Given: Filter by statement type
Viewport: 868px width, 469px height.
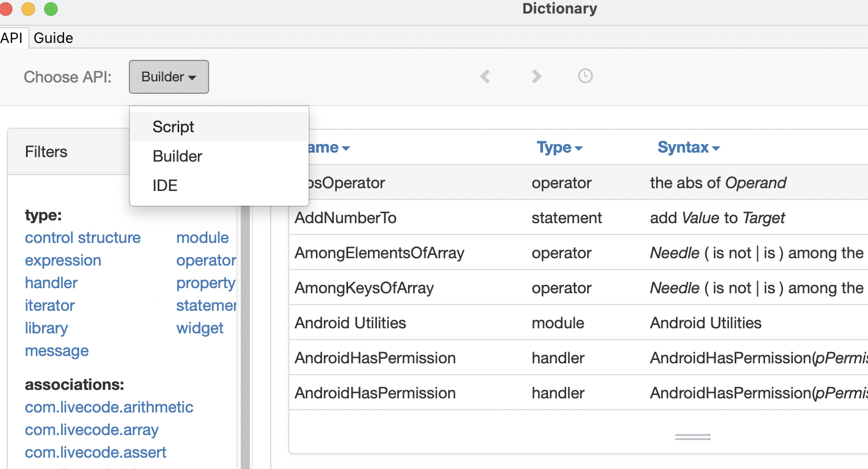Looking at the screenshot, I should tap(206, 306).
